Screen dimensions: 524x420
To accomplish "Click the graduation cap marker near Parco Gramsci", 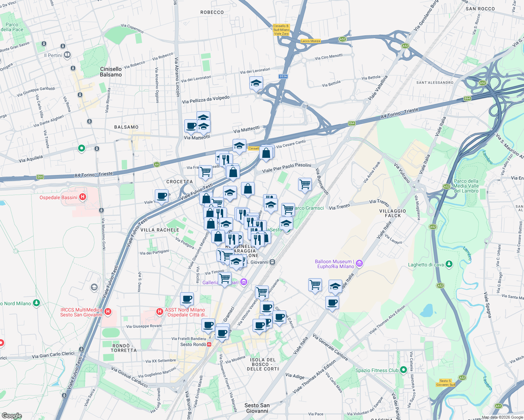I will pyautogui.click(x=286, y=223).
